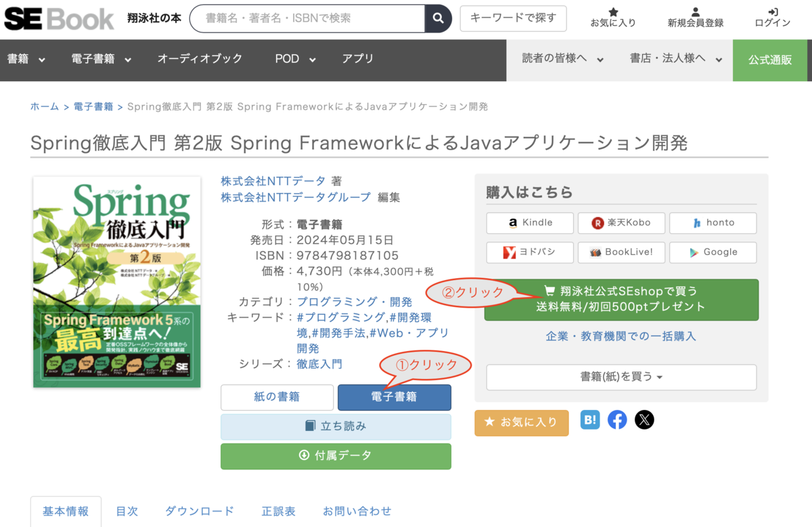Buy on Amazon Kindle
The image size is (812, 527).
pos(530,223)
